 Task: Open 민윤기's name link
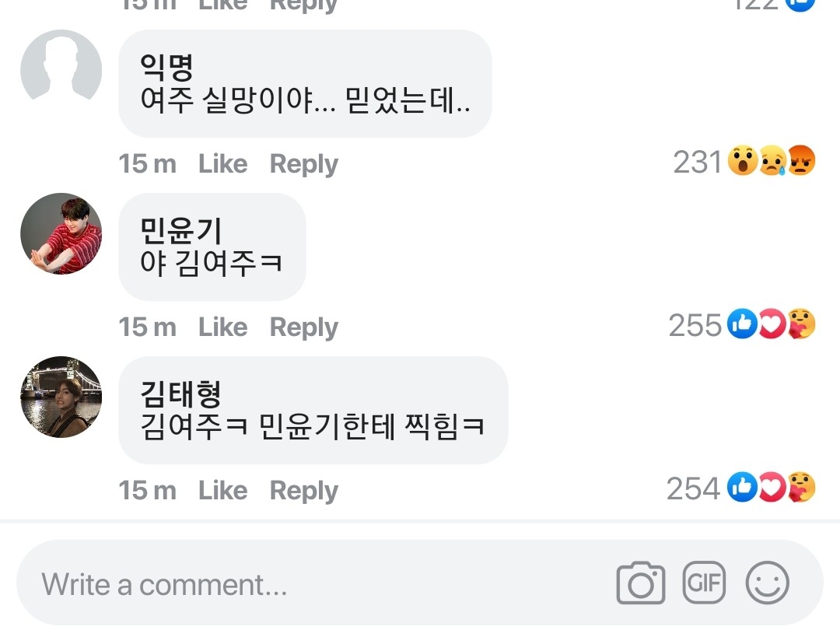tap(180, 229)
